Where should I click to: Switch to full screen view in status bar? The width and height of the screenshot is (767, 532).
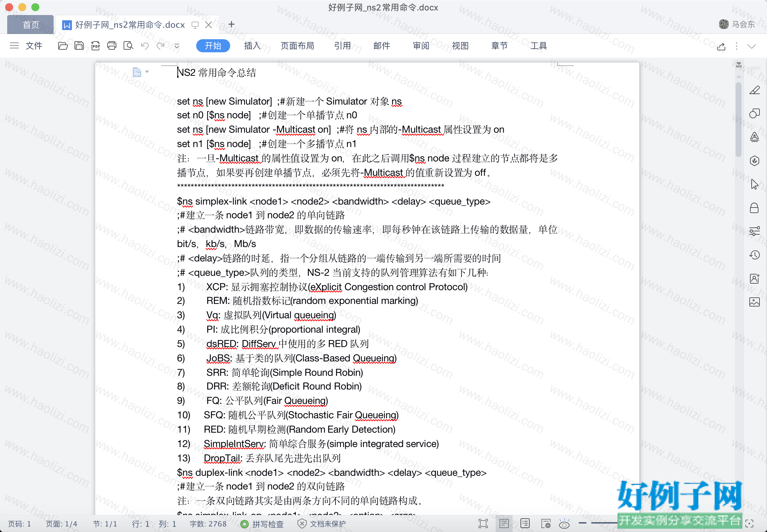pyautogui.click(x=483, y=524)
